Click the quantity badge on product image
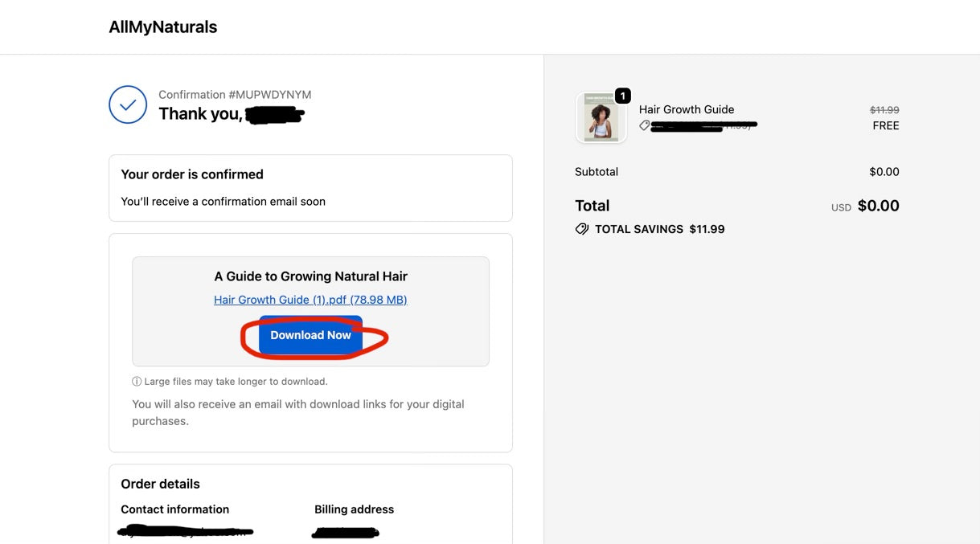 [x=622, y=96]
